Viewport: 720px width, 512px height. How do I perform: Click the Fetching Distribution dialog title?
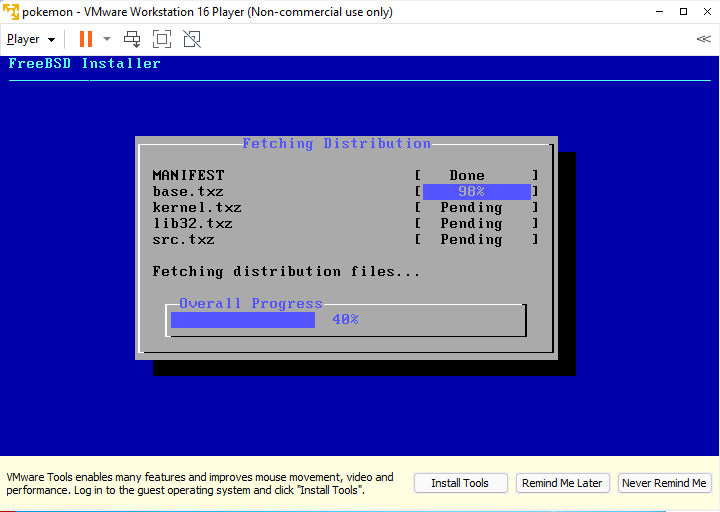[x=337, y=143]
